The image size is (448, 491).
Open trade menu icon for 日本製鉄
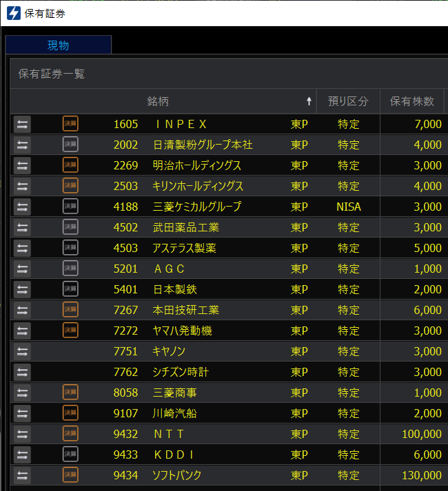[x=22, y=290]
